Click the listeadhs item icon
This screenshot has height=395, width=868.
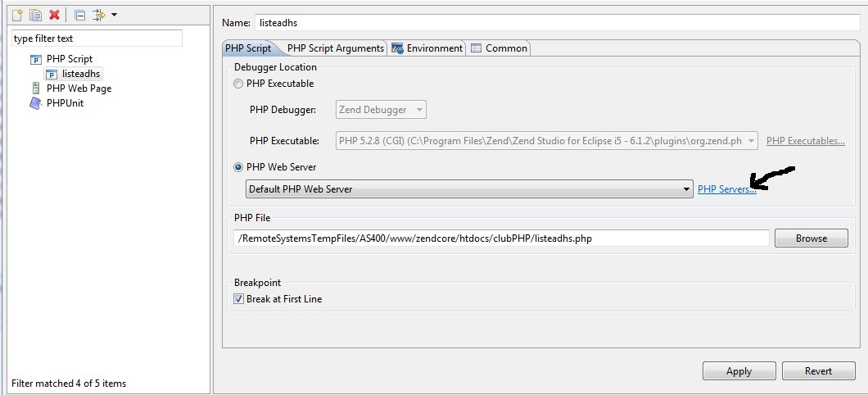(52, 75)
